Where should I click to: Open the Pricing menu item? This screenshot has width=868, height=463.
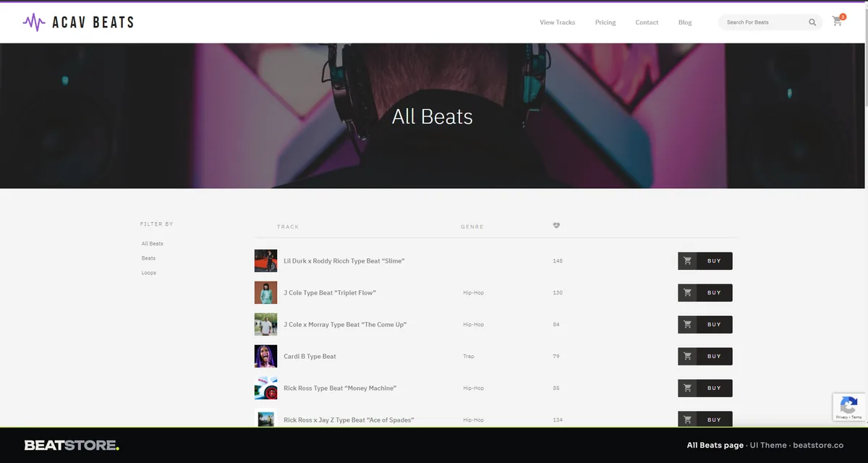tap(605, 22)
